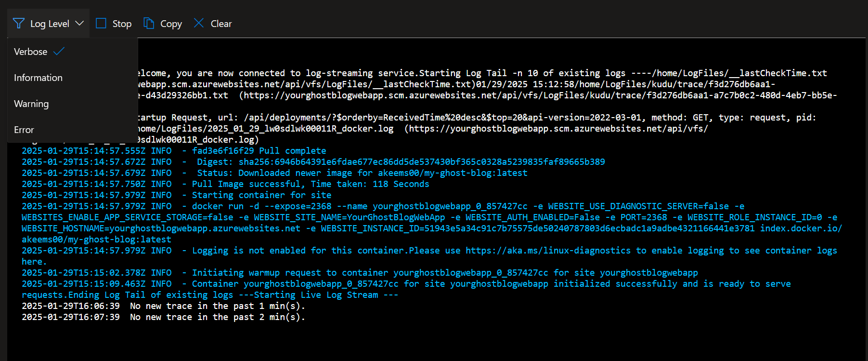Click the Stop square icon

tap(101, 23)
